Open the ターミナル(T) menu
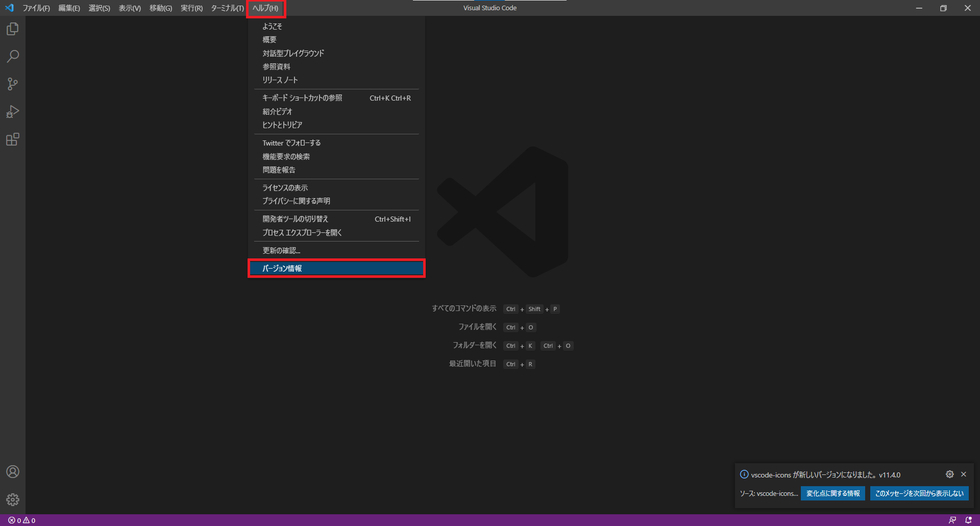This screenshot has width=980, height=526. [x=227, y=8]
